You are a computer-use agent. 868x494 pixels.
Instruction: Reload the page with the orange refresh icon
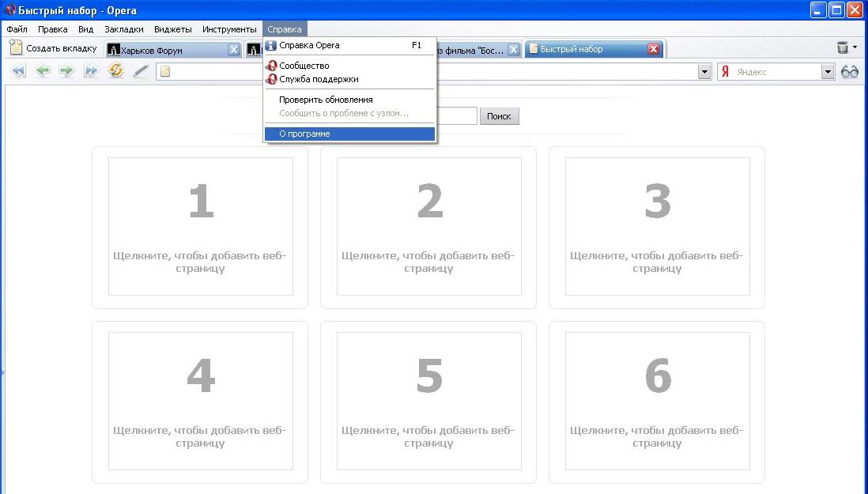point(115,70)
